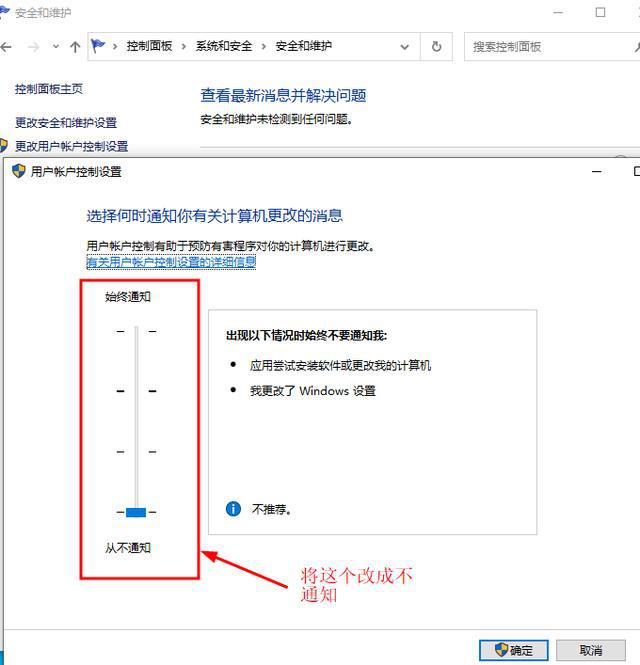The height and width of the screenshot is (665, 640).
Task: Open 有关用户帐户控制设置的详细信息 link
Action: tap(171, 262)
